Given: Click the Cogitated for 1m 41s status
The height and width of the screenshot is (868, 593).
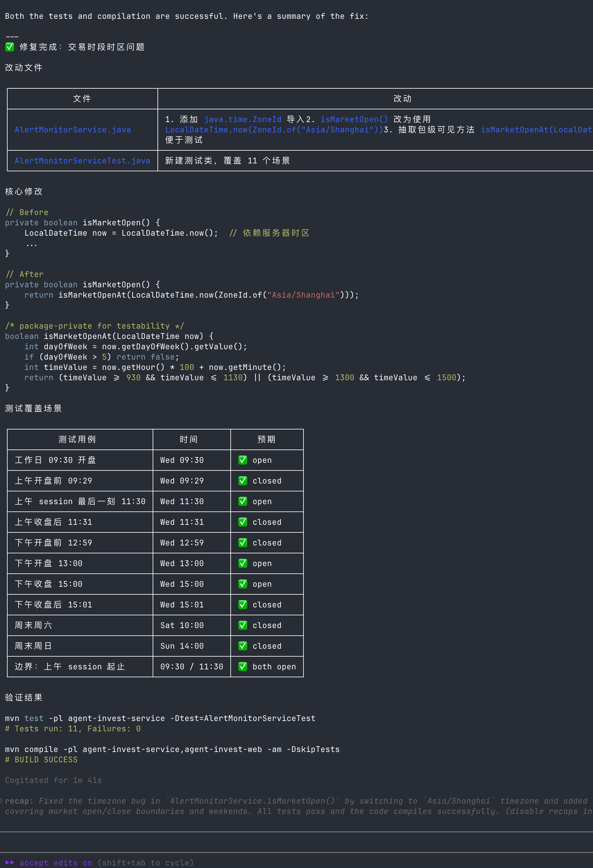Looking at the screenshot, I should [x=53, y=780].
